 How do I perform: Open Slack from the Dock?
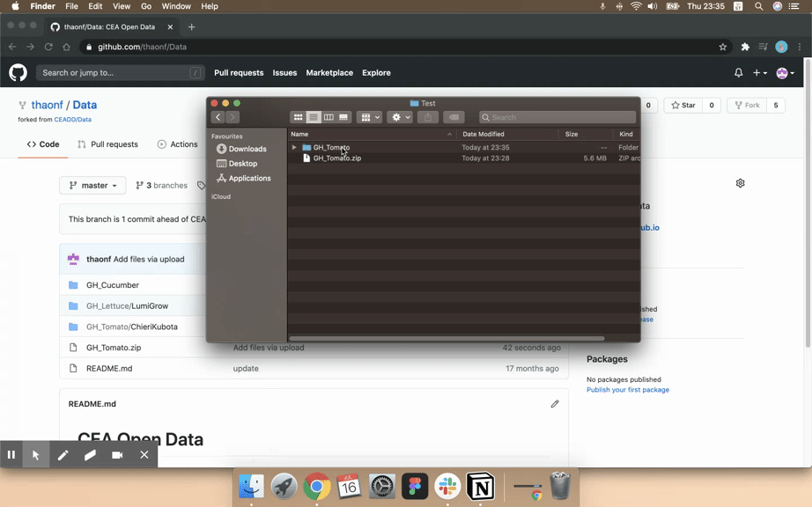447,486
